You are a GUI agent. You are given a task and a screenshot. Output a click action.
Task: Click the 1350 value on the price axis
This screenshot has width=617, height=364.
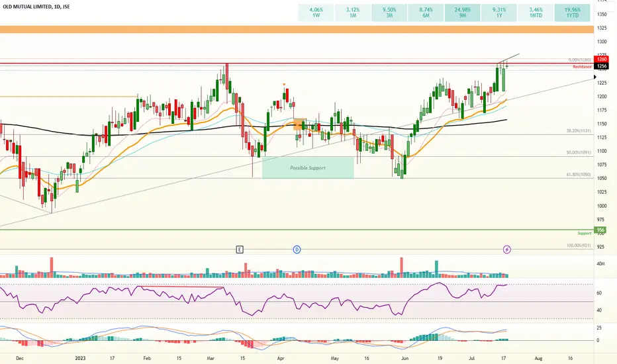(602, 14)
